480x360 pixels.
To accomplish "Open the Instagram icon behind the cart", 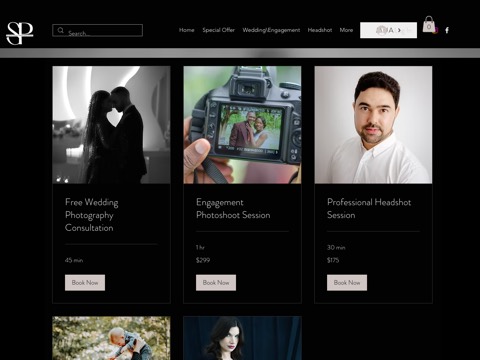I will [436, 31].
